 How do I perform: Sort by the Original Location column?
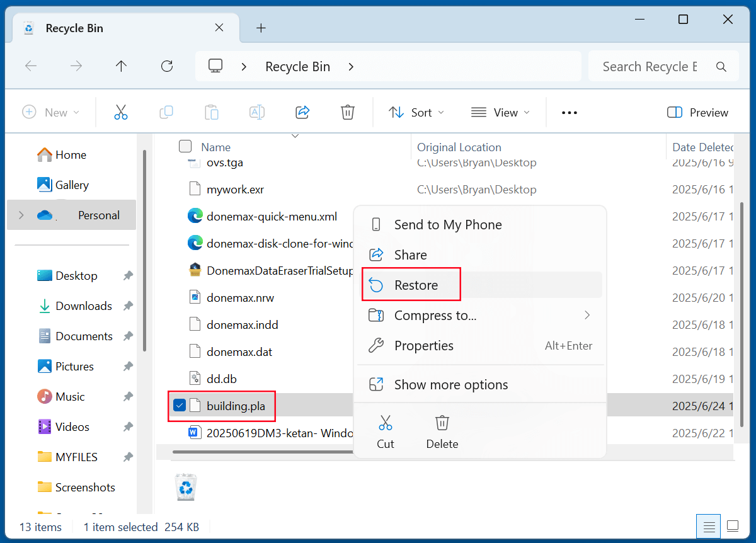(459, 147)
